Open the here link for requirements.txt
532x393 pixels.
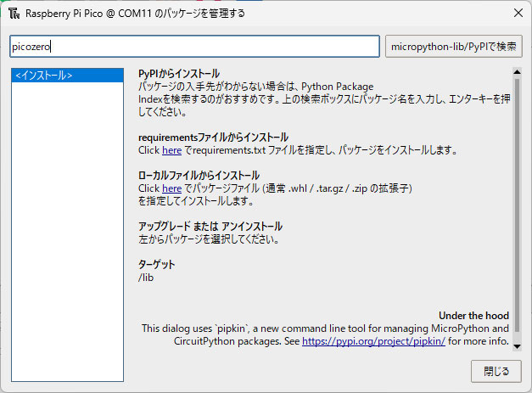(x=171, y=150)
